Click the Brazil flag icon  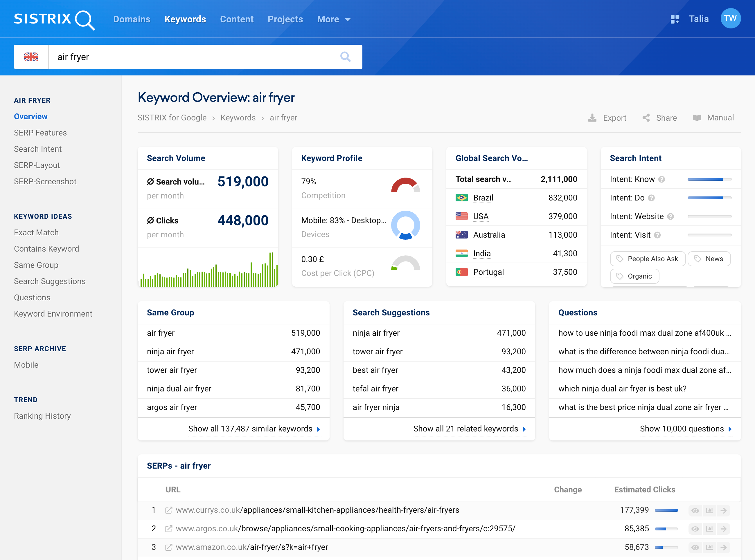pyautogui.click(x=461, y=198)
